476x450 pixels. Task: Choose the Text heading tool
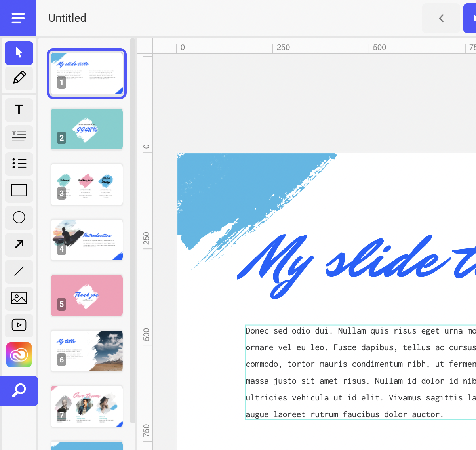tap(19, 110)
